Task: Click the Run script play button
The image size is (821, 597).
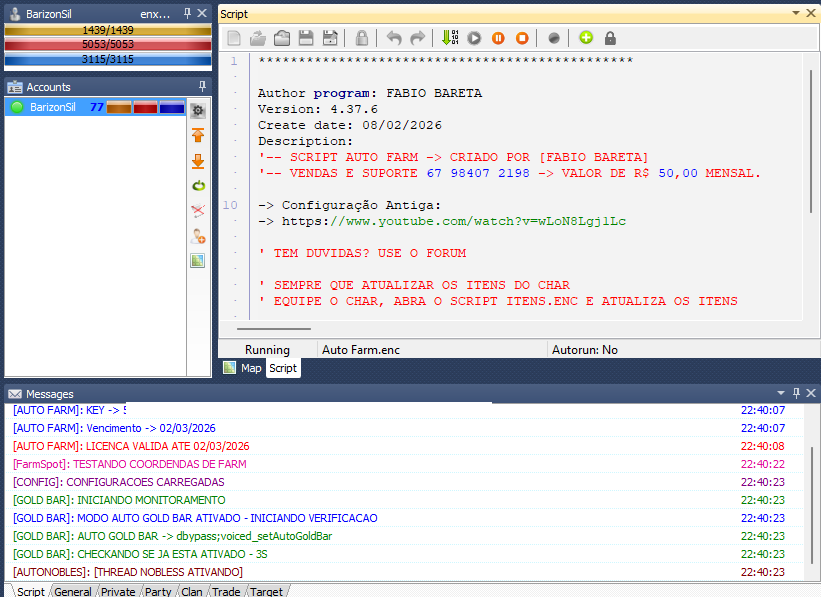Action: tap(474, 38)
